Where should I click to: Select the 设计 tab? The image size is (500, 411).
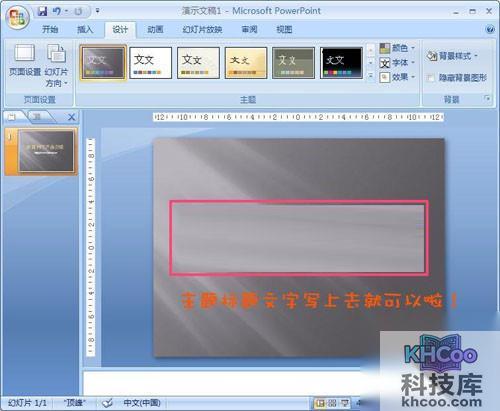pyautogui.click(x=120, y=29)
